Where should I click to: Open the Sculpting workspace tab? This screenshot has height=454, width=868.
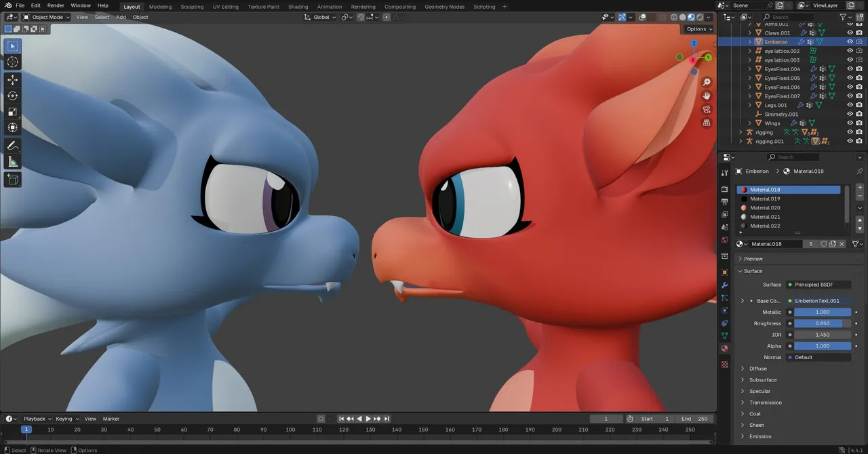click(x=192, y=7)
